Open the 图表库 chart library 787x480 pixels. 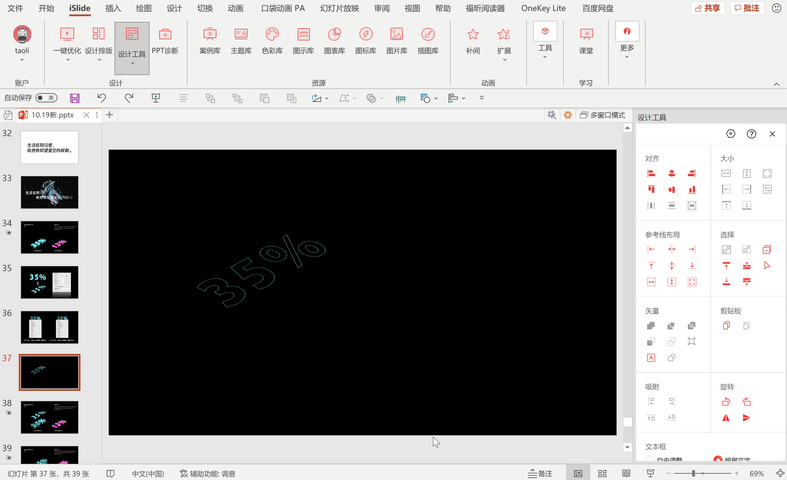click(334, 40)
